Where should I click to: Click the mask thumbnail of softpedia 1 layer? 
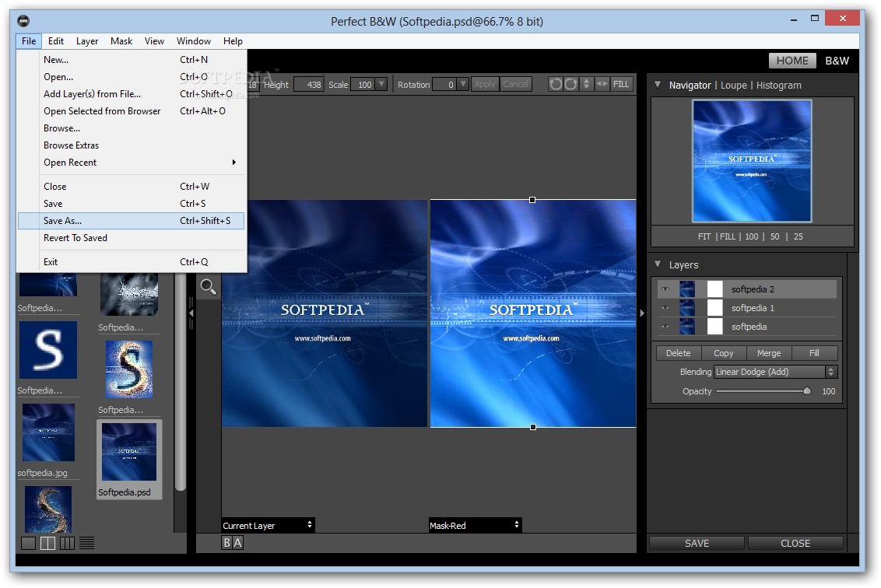coord(714,308)
